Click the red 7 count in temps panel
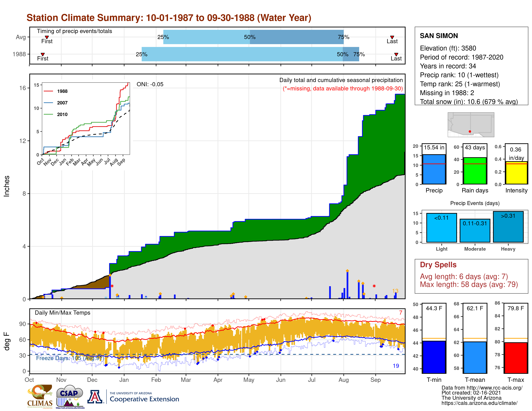This screenshot has height=411, width=532. pyautogui.click(x=401, y=313)
